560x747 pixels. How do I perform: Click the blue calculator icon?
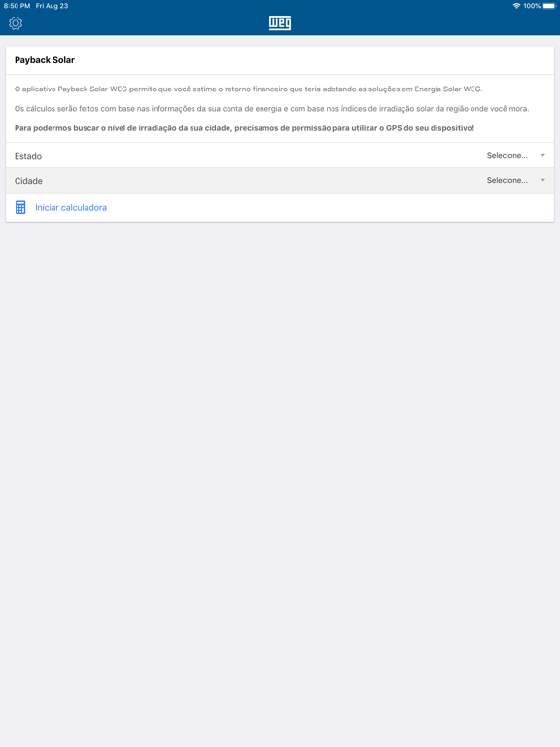tap(20, 208)
